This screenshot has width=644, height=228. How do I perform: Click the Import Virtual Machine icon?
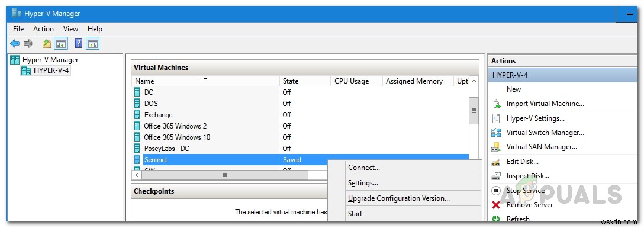click(497, 104)
